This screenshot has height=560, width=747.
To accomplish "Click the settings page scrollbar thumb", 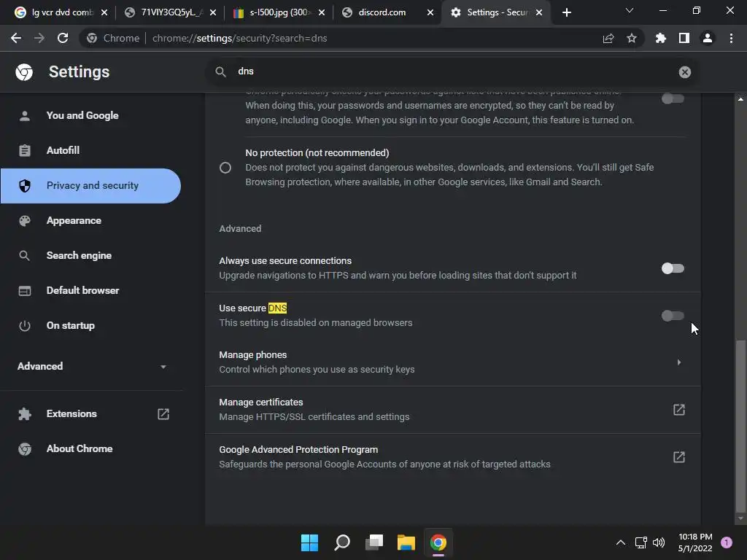I will click(x=740, y=426).
